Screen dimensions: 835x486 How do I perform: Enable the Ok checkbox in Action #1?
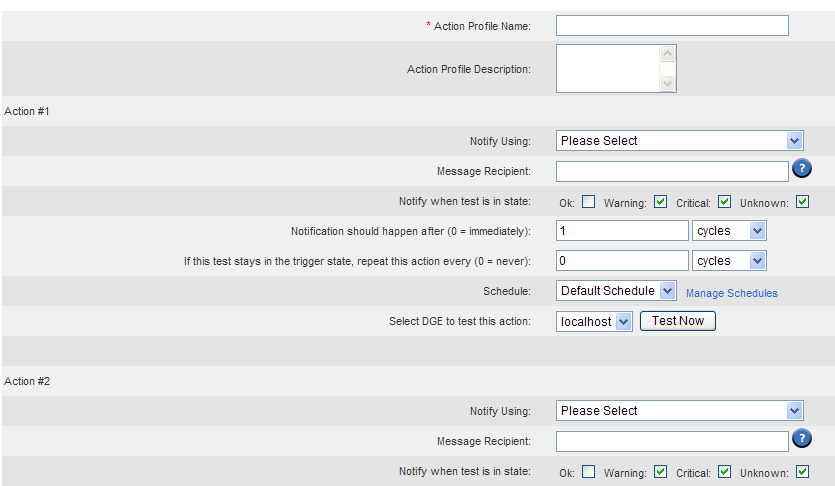[588, 202]
